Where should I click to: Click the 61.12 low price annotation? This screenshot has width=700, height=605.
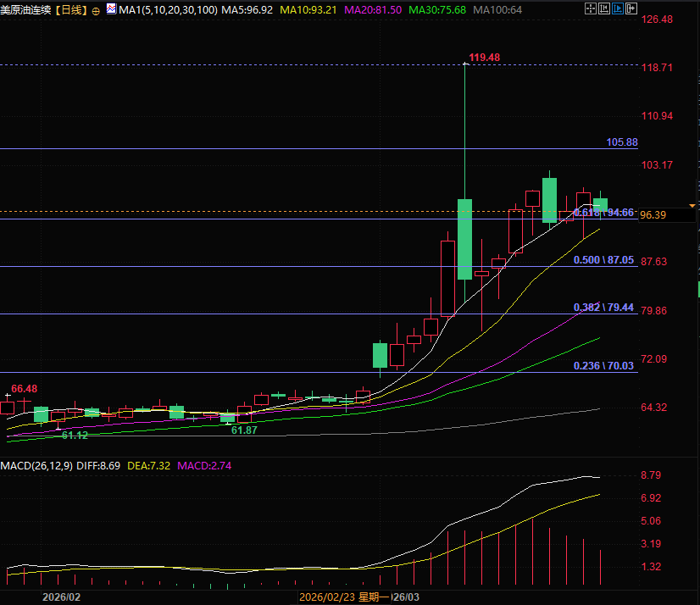[75, 436]
